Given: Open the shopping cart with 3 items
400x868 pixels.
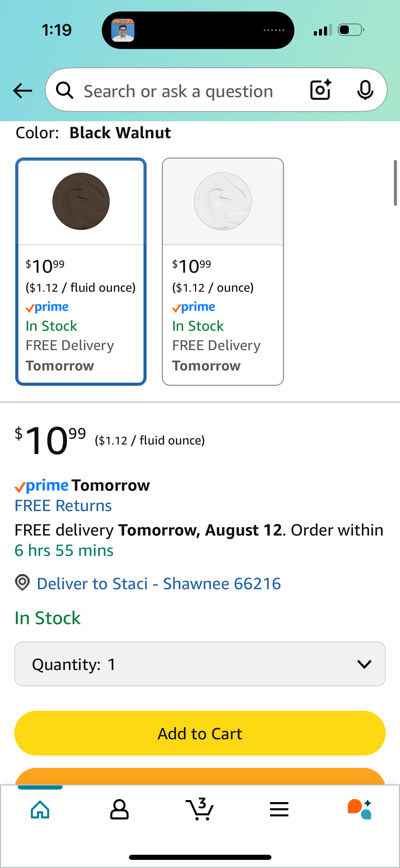Looking at the screenshot, I should tap(200, 809).
